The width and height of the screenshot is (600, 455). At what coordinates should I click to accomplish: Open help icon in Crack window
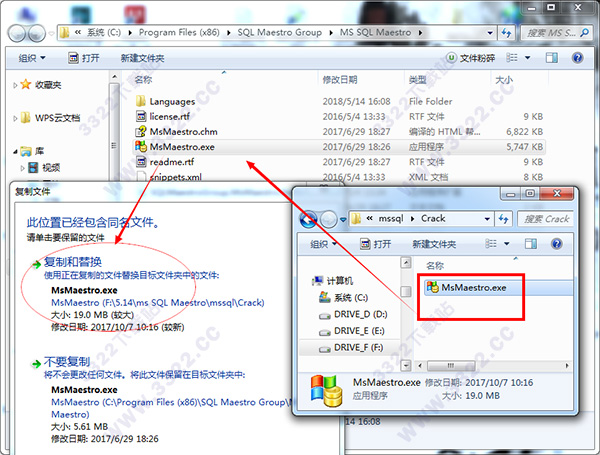pos(557,243)
